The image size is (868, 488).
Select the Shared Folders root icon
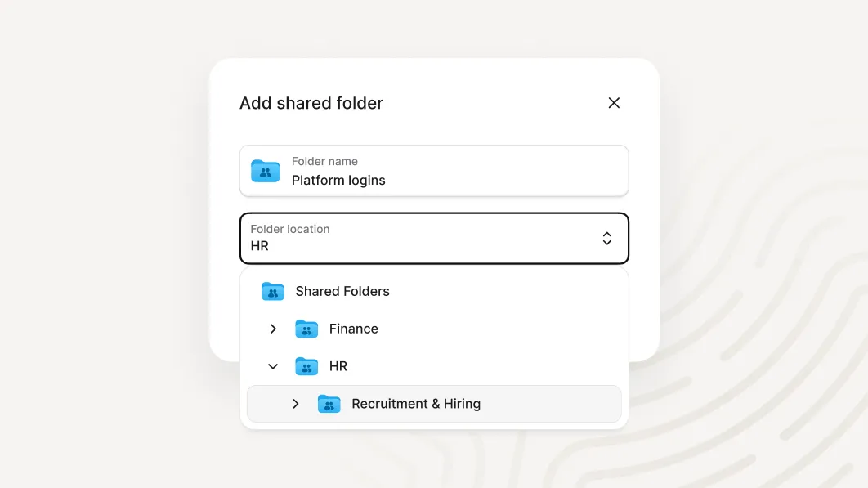(273, 291)
